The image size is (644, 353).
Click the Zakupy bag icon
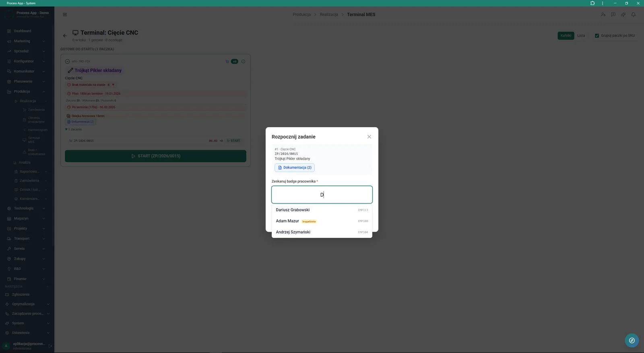pyautogui.click(x=9, y=259)
